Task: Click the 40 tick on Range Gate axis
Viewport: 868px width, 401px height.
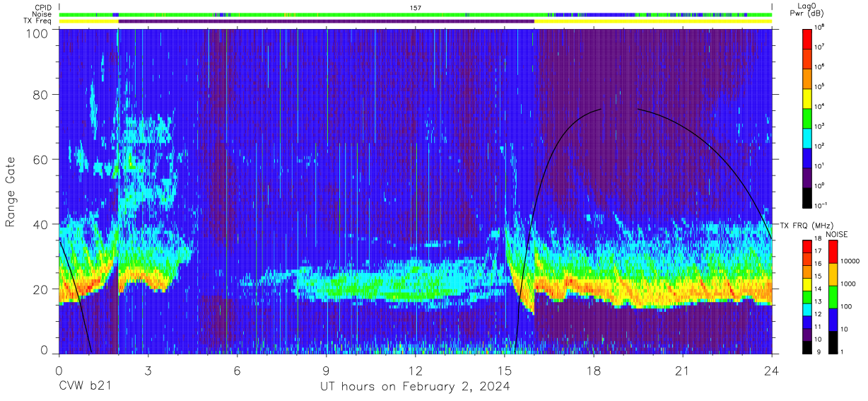Action: (40, 224)
